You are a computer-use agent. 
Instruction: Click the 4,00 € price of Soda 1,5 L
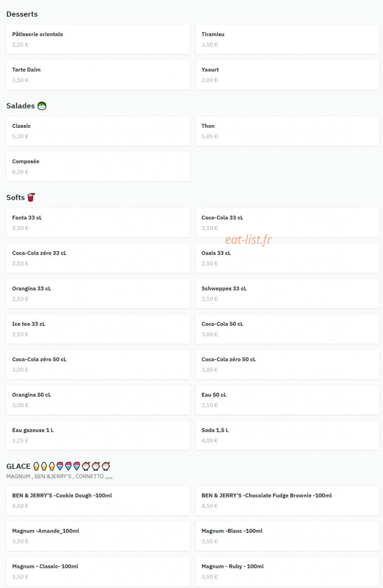pyautogui.click(x=210, y=441)
